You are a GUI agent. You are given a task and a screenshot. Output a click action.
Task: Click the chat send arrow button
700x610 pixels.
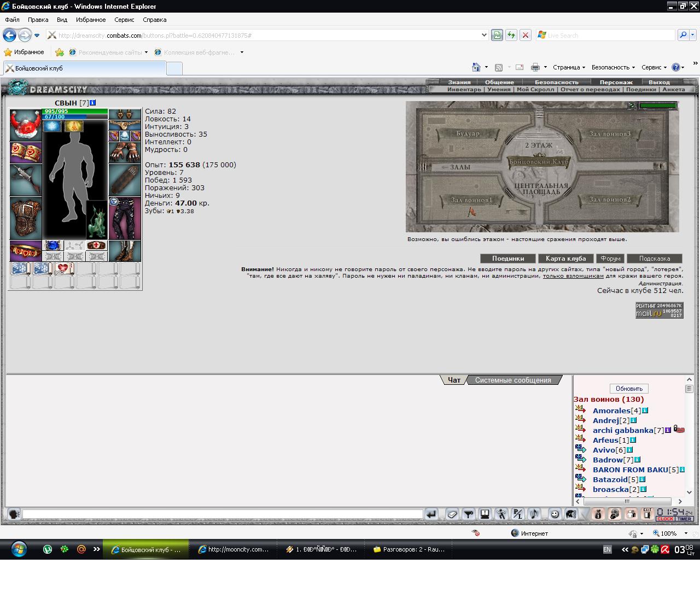(431, 514)
